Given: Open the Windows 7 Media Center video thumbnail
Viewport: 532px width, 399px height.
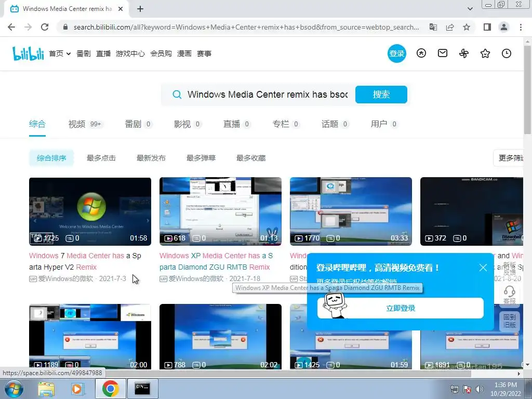Looking at the screenshot, I should tap(90, 211).
